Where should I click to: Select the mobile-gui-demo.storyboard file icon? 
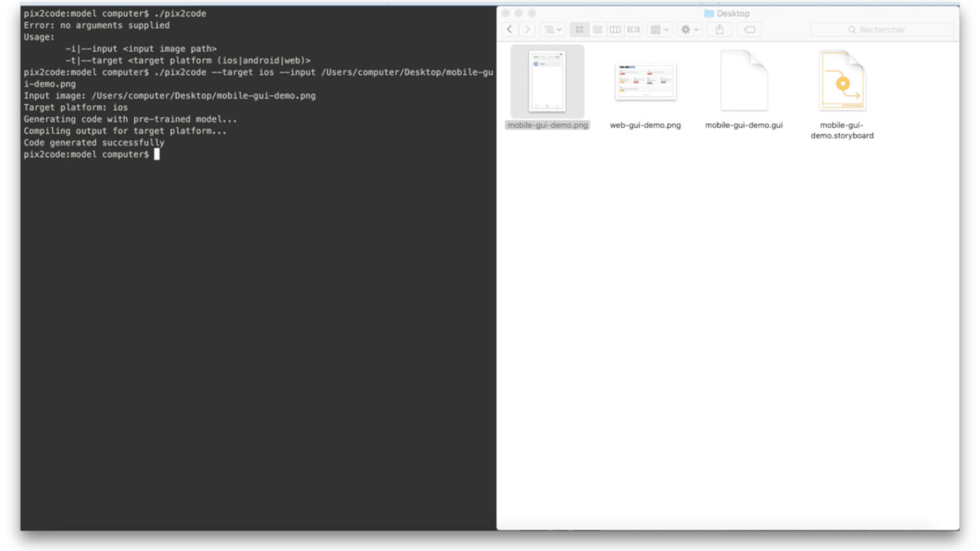(841, 81)
